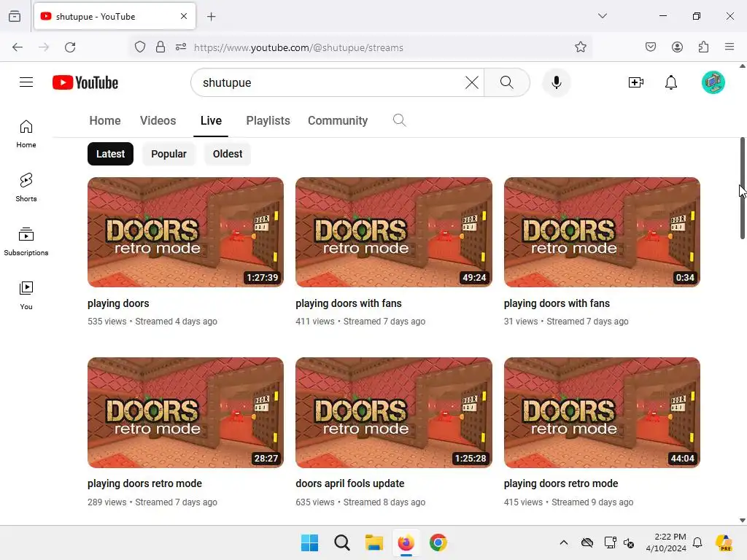
Task: Open the volume muted tray icon
Action: pos(628,542)
